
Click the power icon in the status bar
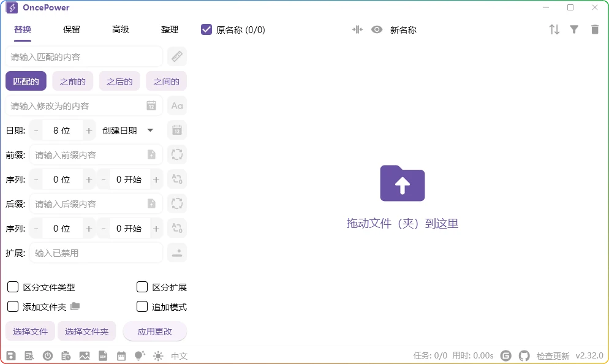(48, 355)
